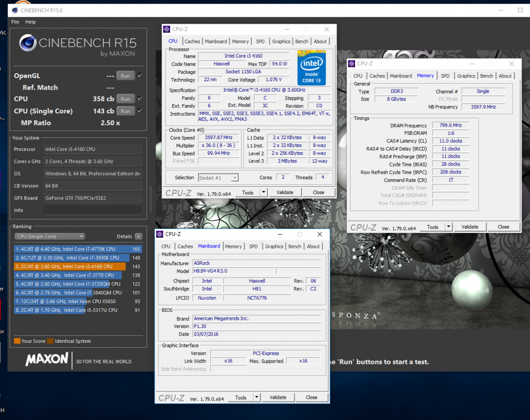Select the SPD tab in the memory CPU-Z window
Viewport: 530px width, 420px height.
(x=445, y=76)
